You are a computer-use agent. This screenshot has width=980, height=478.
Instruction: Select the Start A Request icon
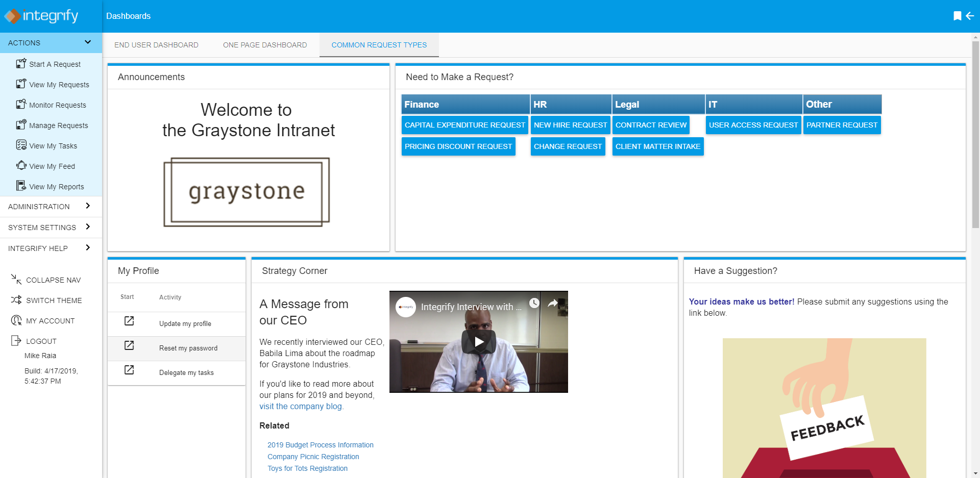click(x=20, y=63)
